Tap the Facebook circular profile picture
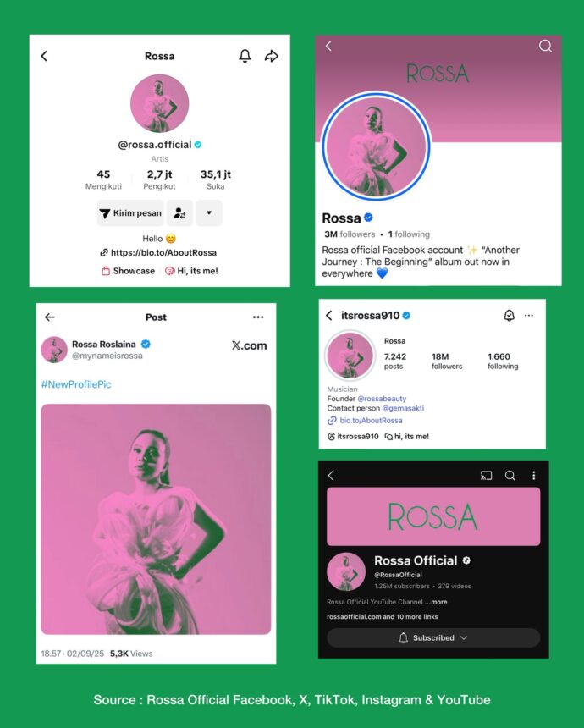This screenshot has height=728, width=584. click(x=376, y=146)
